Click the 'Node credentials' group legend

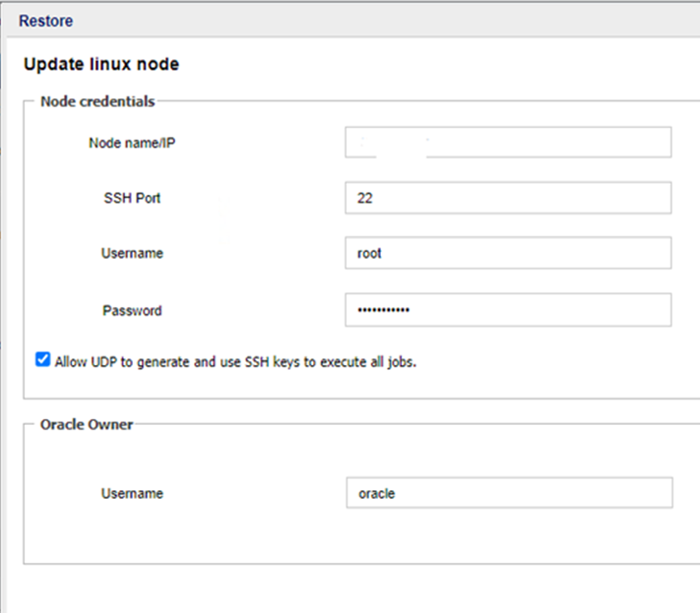coord(97,100)
